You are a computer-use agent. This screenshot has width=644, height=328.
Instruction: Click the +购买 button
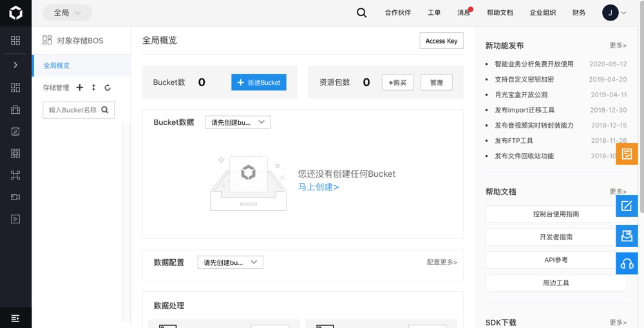coord(397,82)
